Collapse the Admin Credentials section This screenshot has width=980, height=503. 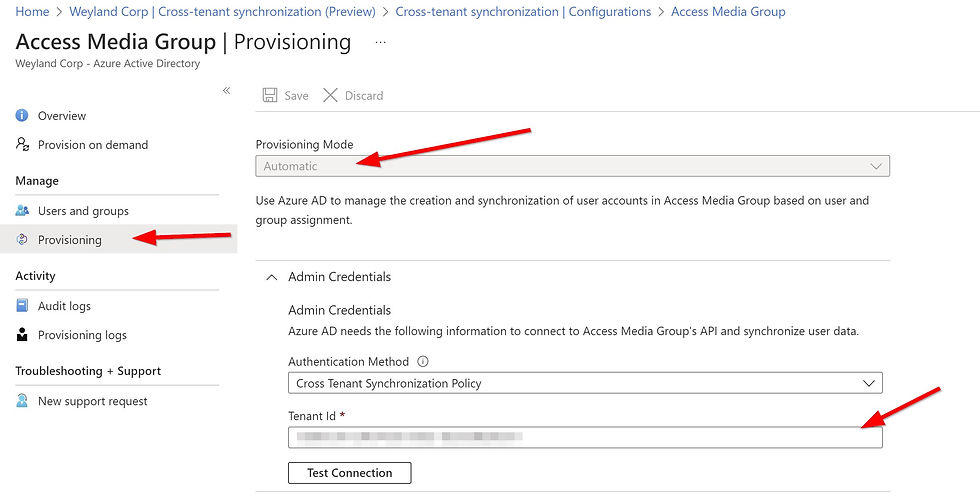tap(271, 277)
